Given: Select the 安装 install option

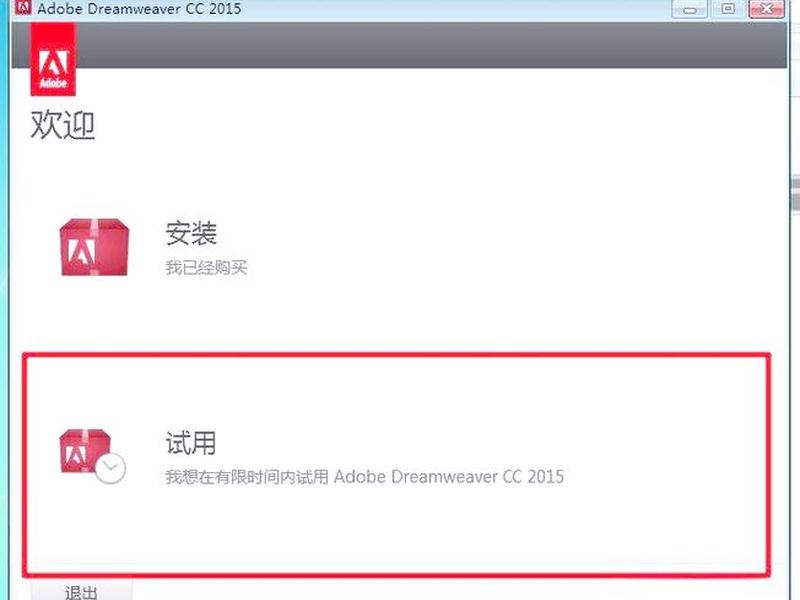Looking at the screenshot, I should [191, 233].
